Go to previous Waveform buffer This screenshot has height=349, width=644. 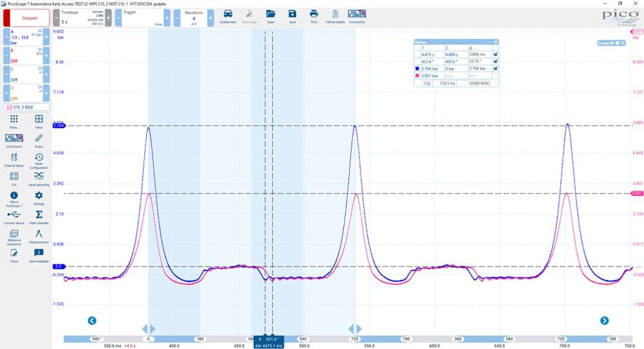[177, 18]
